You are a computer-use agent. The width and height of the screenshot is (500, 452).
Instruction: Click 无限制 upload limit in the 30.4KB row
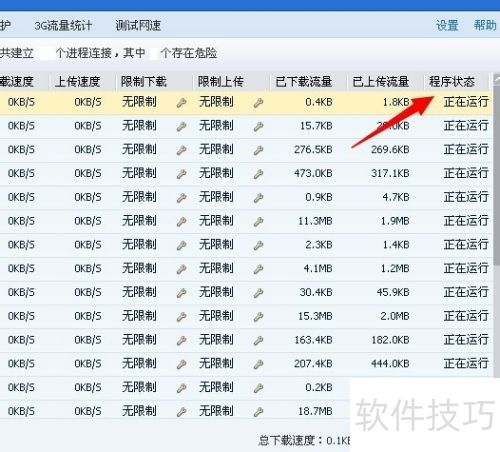[216, 292]
